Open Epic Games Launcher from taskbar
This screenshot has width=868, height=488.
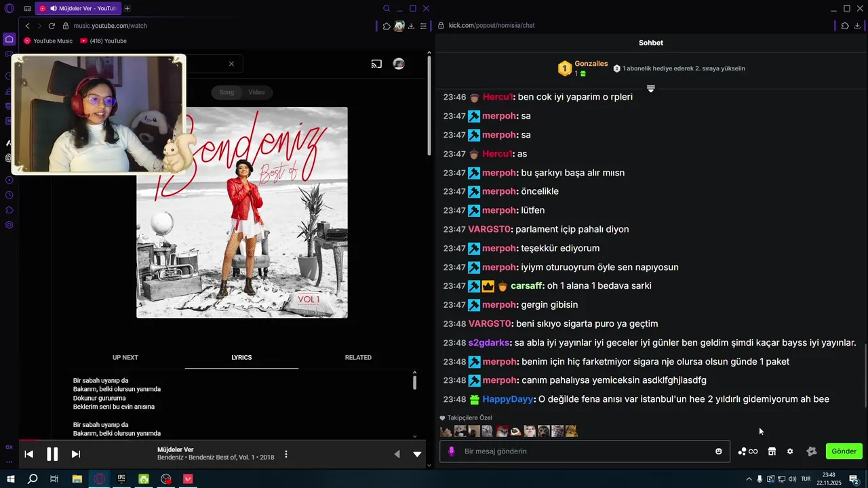coord(121,479)
